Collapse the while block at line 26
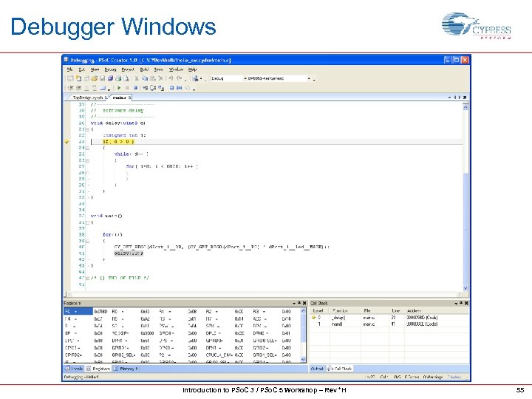The height and width of the screenshot is (399, 532). [87, 160]
